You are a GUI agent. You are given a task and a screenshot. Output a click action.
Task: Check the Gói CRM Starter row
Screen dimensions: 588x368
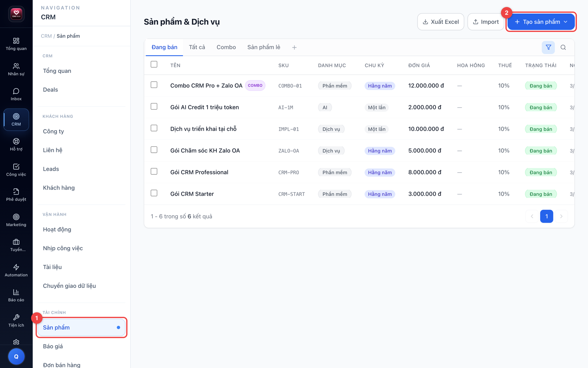(x=154, y=193)
